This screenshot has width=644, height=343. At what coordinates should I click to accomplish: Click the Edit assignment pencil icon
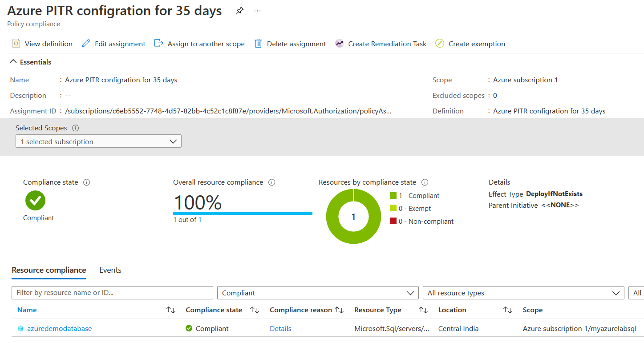pos(86,44)
